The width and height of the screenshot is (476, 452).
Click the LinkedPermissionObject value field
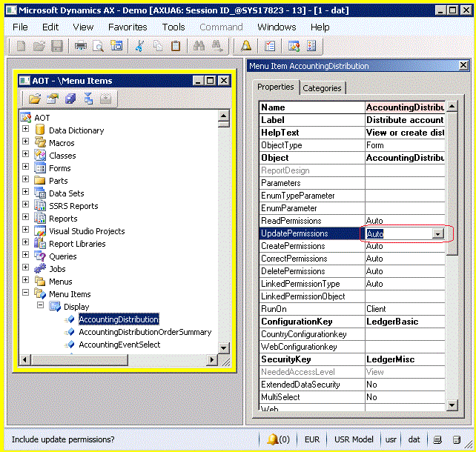[405, 296]
